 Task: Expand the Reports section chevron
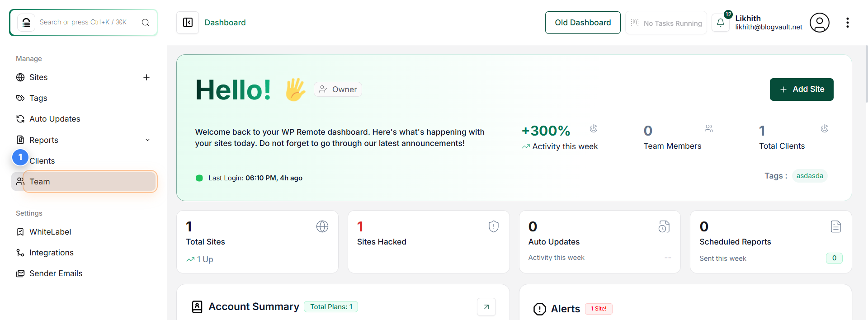pyautogui.click(x=148, y=140)
